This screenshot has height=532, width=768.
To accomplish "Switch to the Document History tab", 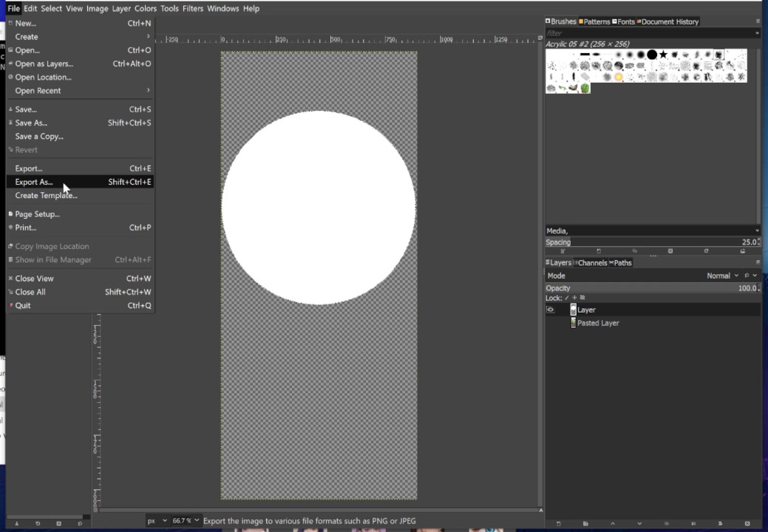I will [667, 21].
